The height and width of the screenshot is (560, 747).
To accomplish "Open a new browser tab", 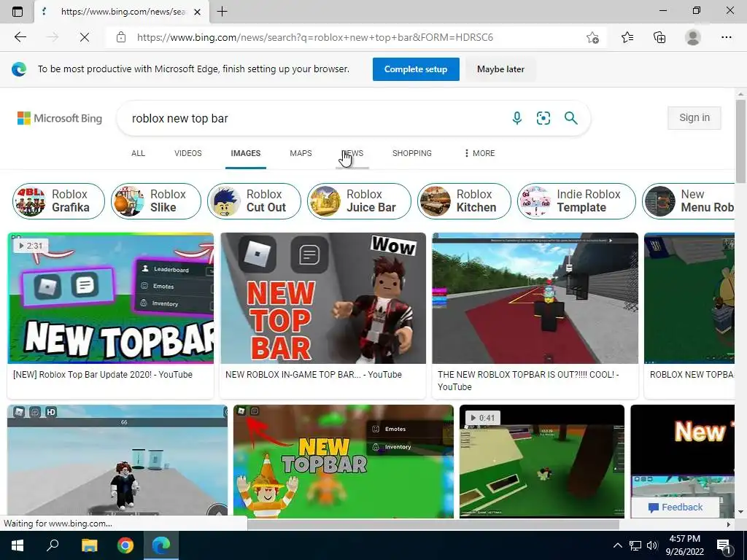I will click(x=222, y=12).
